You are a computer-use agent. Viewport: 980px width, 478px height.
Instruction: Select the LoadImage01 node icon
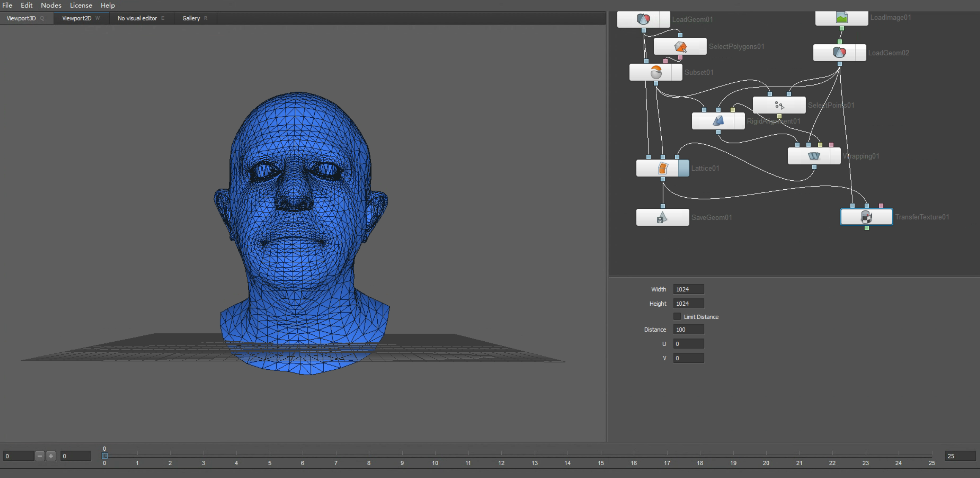point(842,18)
